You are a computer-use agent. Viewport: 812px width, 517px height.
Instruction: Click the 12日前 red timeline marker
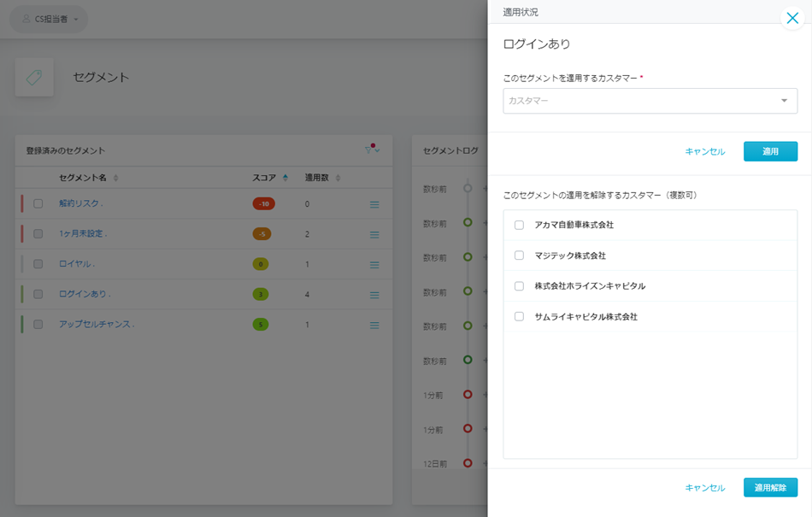point(468,463)
